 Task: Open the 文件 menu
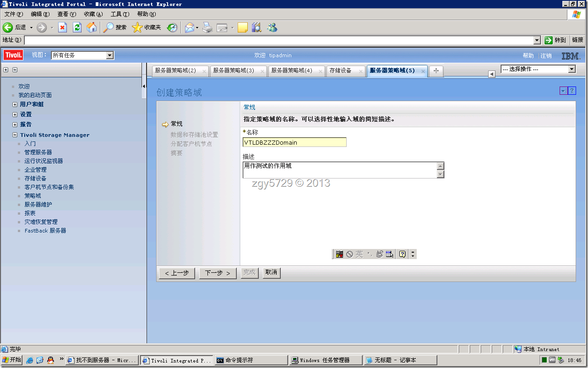tap(13, 14)
